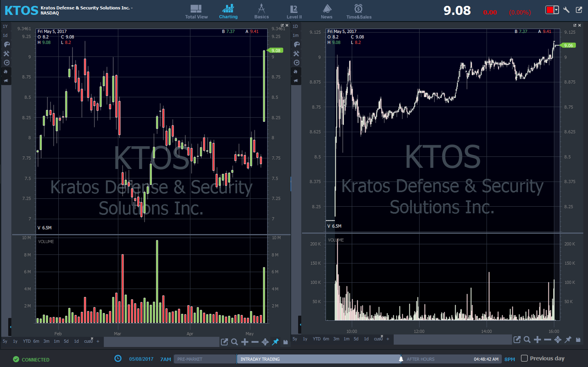
Task: Select YTD range under left chart
Action: pyautogui.click(x=27, y=341)
